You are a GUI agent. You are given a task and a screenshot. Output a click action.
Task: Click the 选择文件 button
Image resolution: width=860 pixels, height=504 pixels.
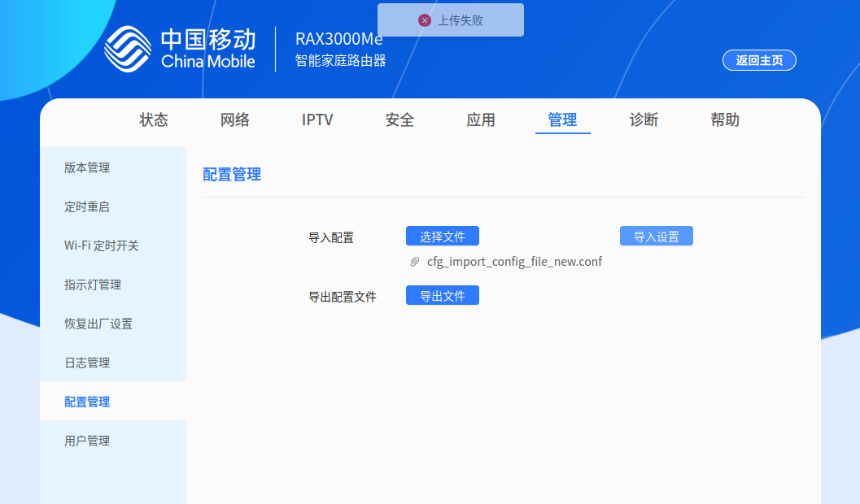[442, 235]
